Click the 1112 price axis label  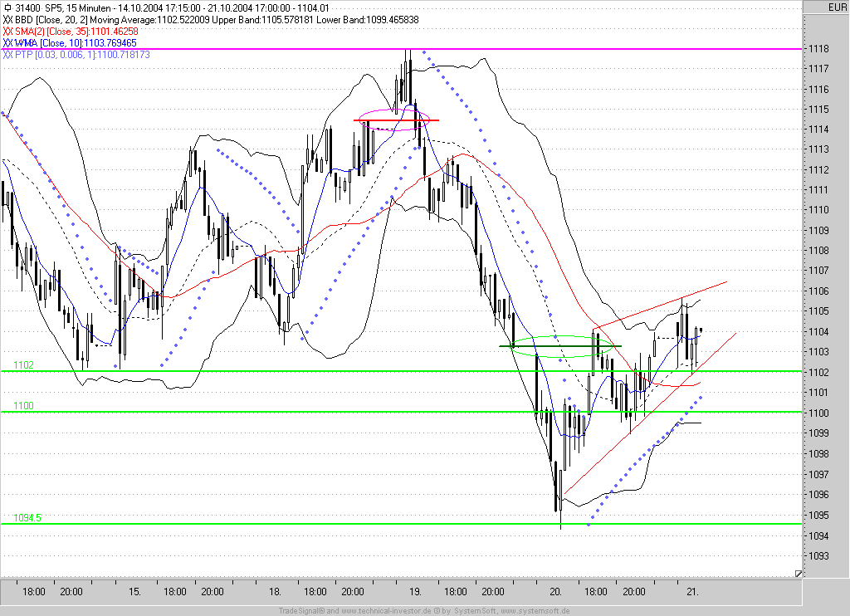[818, 170]
